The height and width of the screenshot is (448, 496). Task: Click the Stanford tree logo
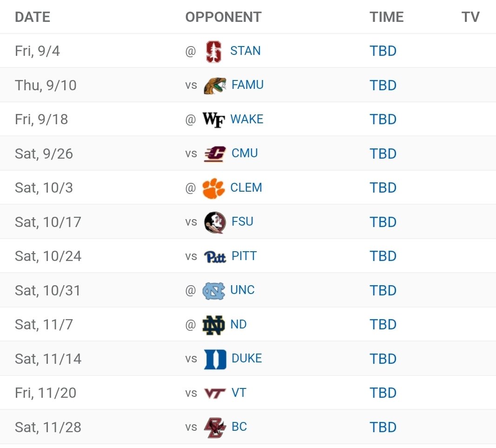(x=213, y=51)
